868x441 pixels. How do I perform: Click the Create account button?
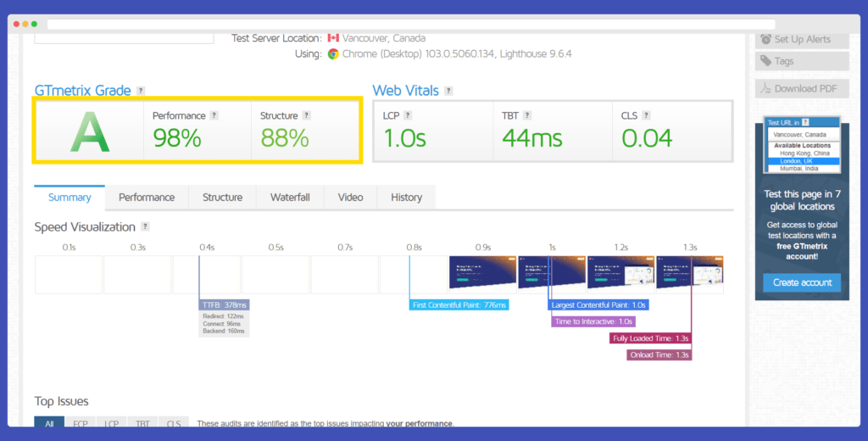coord(802,282)
